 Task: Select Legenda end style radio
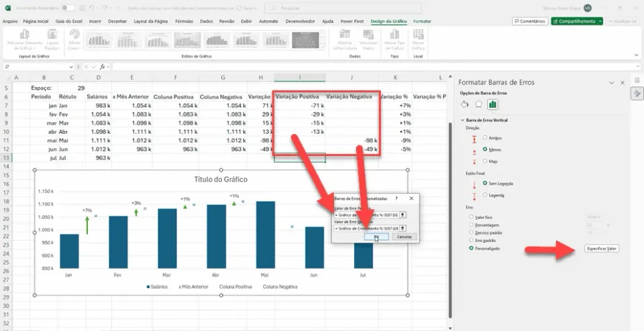(x=485, y=194)
